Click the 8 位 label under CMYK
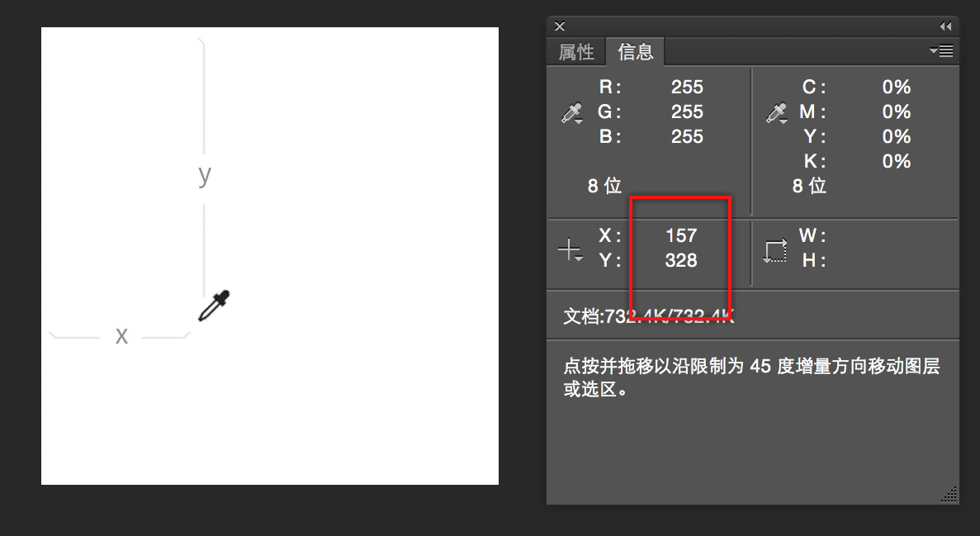The height and width of the screenshot is (536, 980). click(809, 186)
